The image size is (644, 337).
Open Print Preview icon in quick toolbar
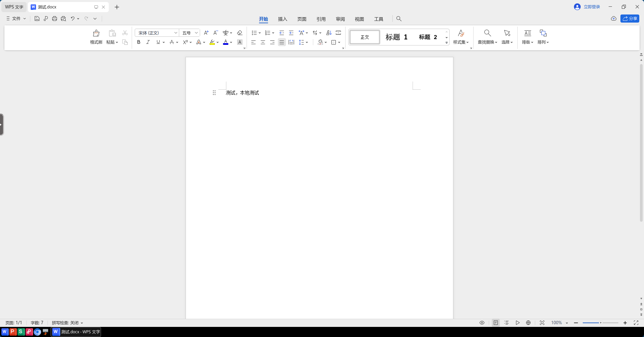(63, 19)
